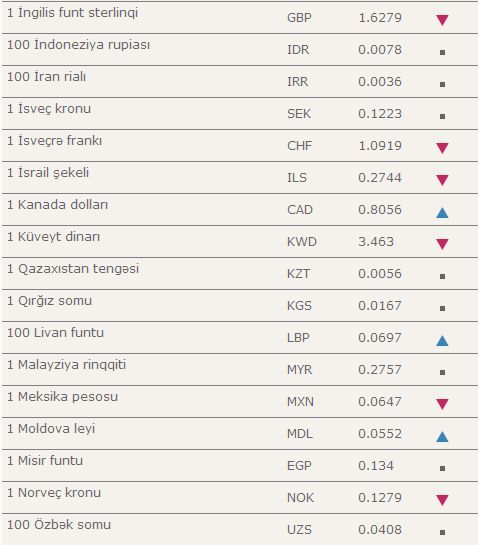Select the 1 İngilis funt sterlinqi row label

72,13
